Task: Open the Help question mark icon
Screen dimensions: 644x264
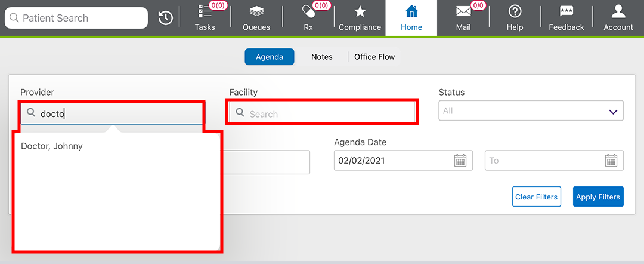Action: pyautogui.click(x=515, y=12)
